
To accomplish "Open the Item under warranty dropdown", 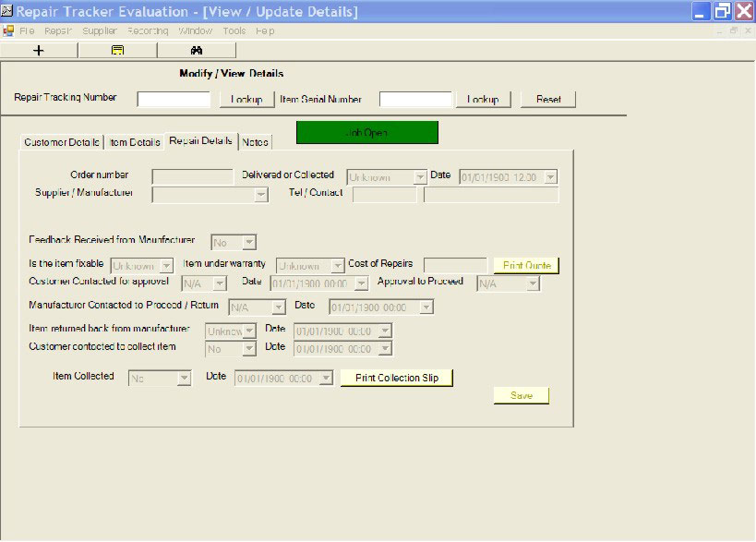I will point(338,266).
